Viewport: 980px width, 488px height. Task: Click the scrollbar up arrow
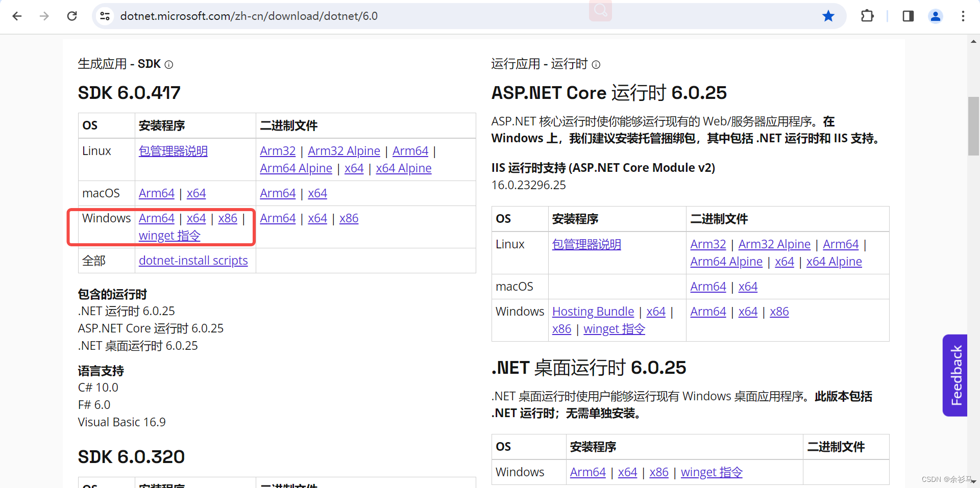[x=973, y=41]
